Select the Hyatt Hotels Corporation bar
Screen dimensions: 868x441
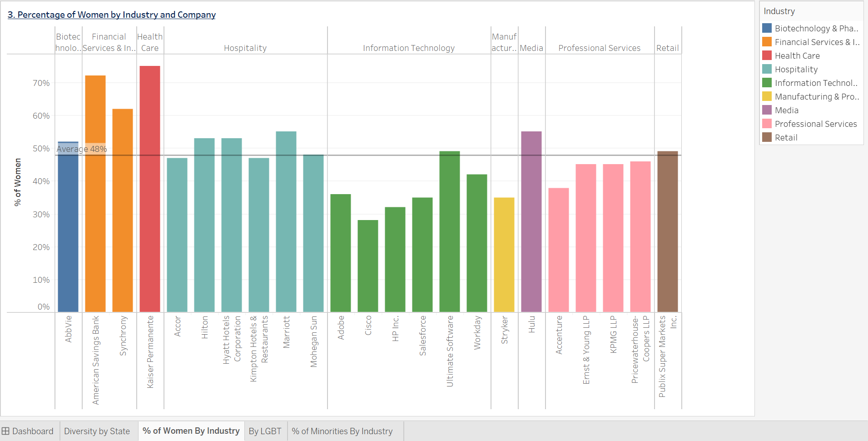232,225
